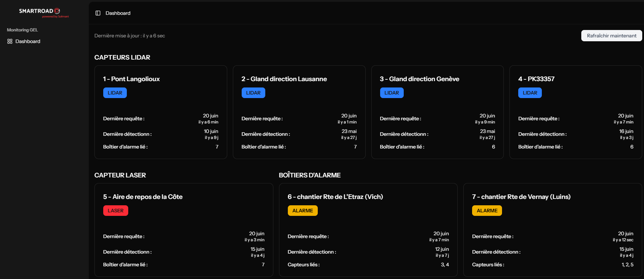Click linked sensors value 1, 2, 5
Screen dimensions: 644x279
(627, 265)
